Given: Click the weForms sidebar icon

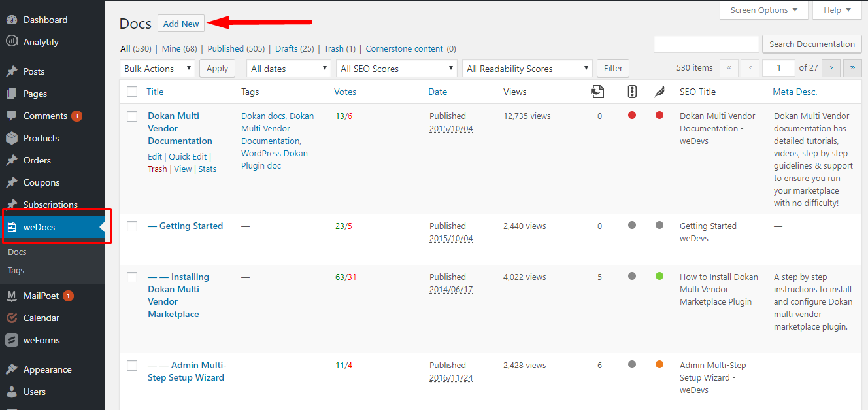Looking at the screenshot, I should pos(12,340).
